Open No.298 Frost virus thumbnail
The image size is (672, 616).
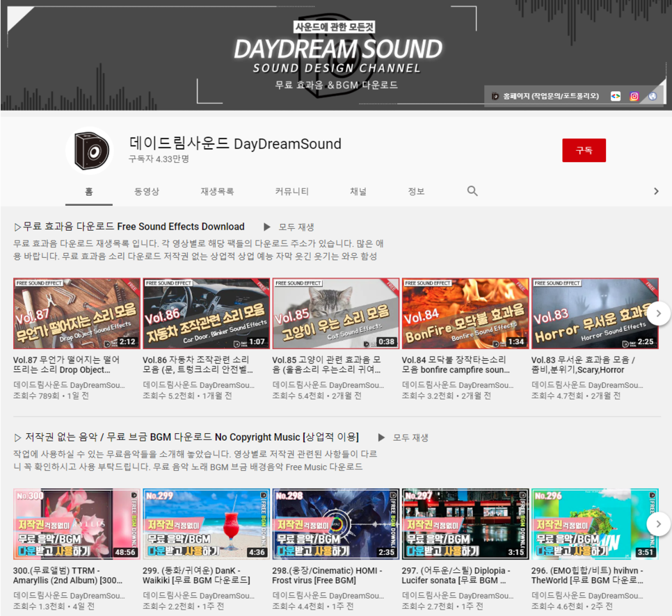click(x=335, y=524)
